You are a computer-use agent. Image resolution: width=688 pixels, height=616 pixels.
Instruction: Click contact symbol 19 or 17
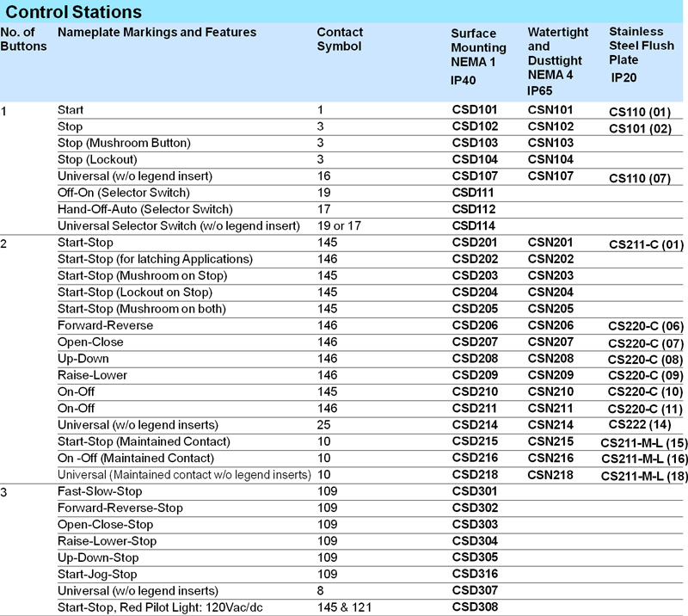tap(339, 226)
